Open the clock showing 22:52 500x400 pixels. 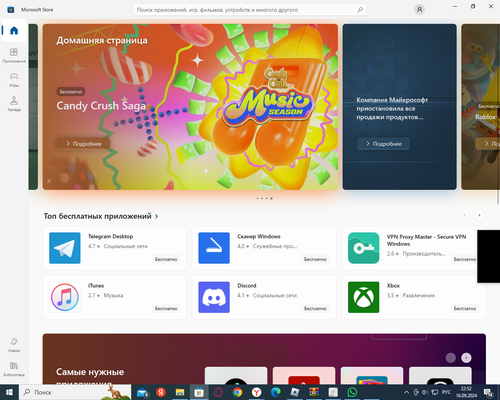pos(466,392)
